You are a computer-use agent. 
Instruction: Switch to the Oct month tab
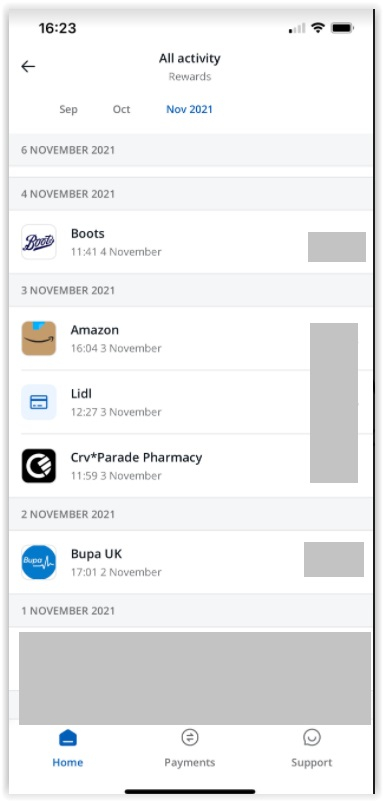[x=122, y=109]
